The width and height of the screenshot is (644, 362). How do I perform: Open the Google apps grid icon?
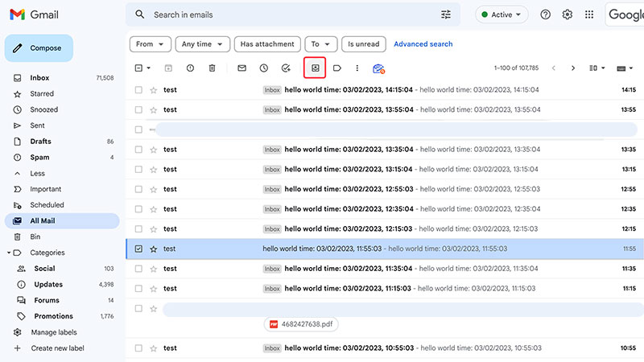click(589, 14)
